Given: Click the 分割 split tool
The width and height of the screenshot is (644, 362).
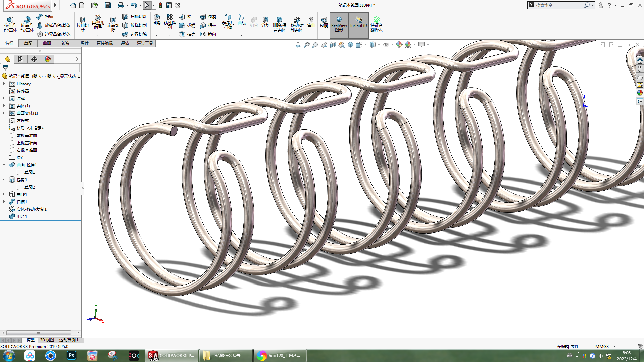Looking at the screenshot, I should [265, 22].
